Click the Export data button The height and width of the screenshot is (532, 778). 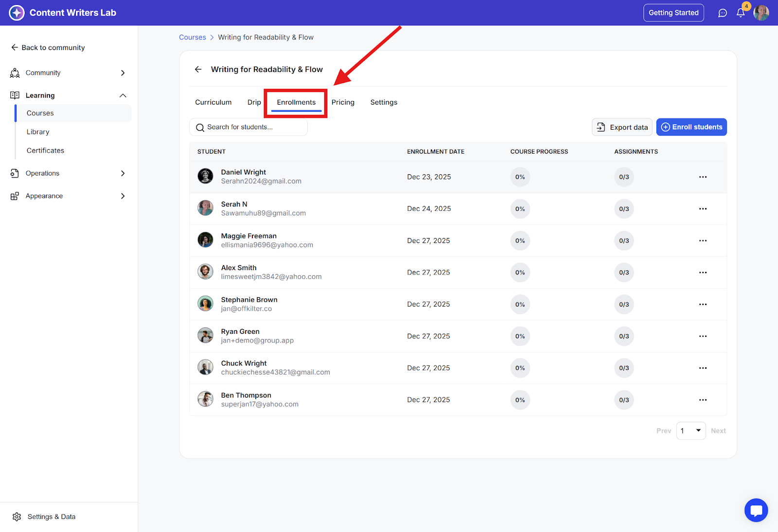coord(622,127)
